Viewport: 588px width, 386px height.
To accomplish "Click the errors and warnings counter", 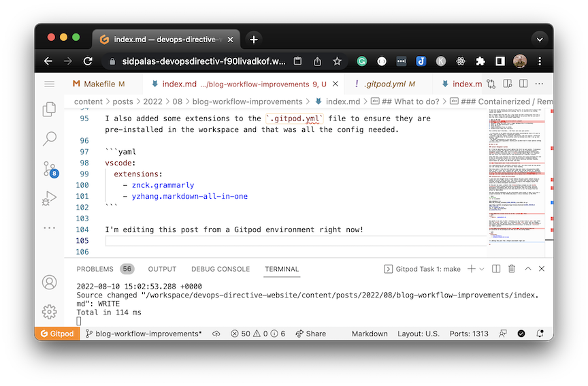I will (258, 334).
